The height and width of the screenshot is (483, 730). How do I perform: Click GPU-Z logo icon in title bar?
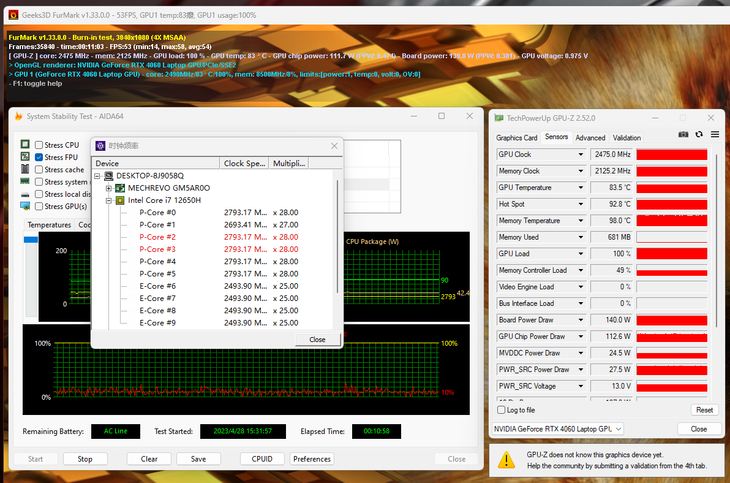coord(499,118)
